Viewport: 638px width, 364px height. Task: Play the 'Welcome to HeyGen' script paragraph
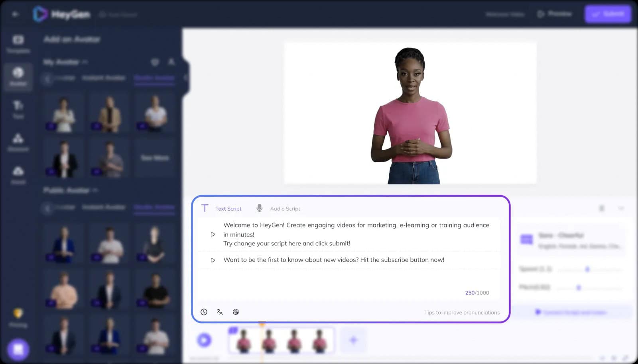coord(213,234)
